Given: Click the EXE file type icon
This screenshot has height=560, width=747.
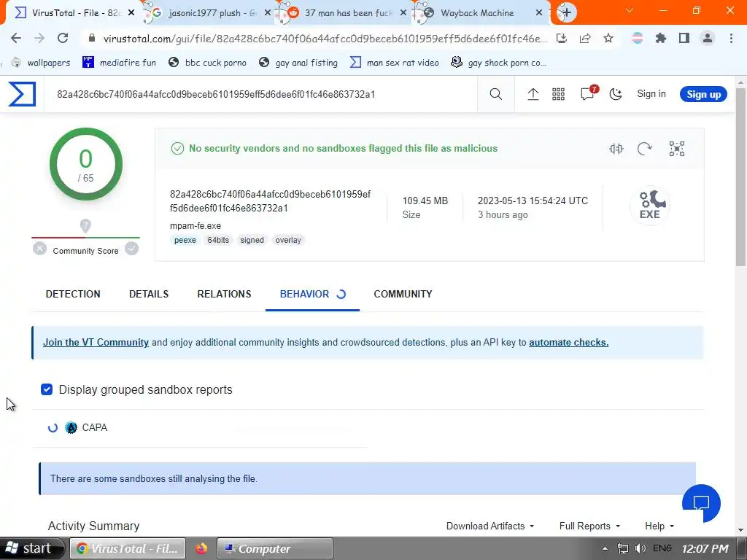Looking at the screenshot, I should 650,205.
